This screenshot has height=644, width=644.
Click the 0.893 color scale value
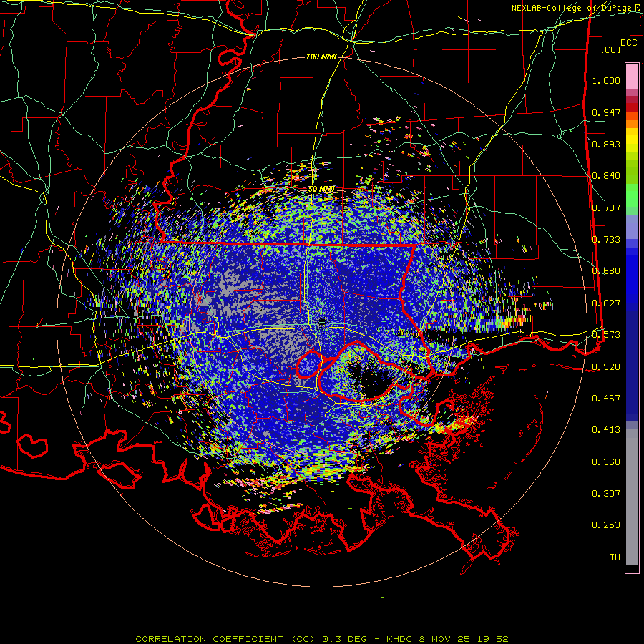click(x=606, y=144)
